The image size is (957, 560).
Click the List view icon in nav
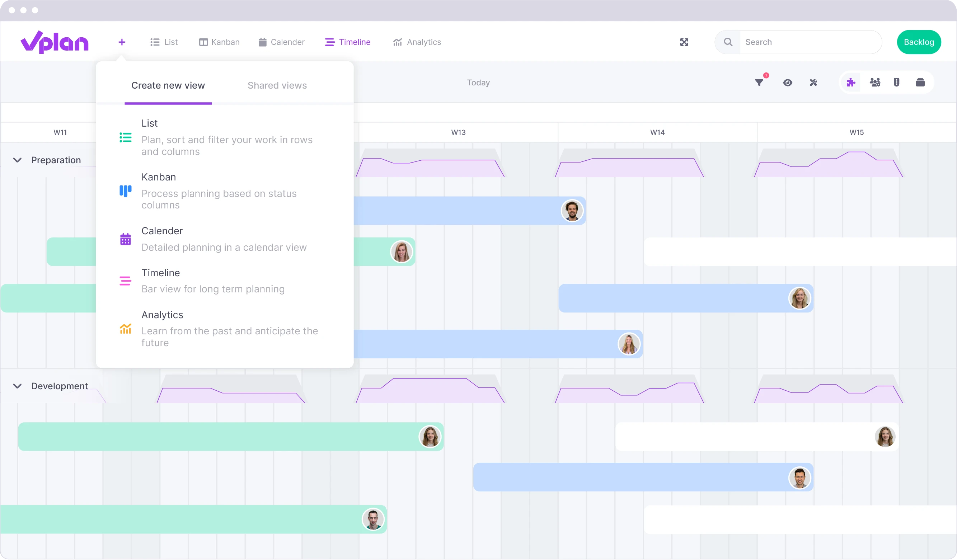(154, 42)
